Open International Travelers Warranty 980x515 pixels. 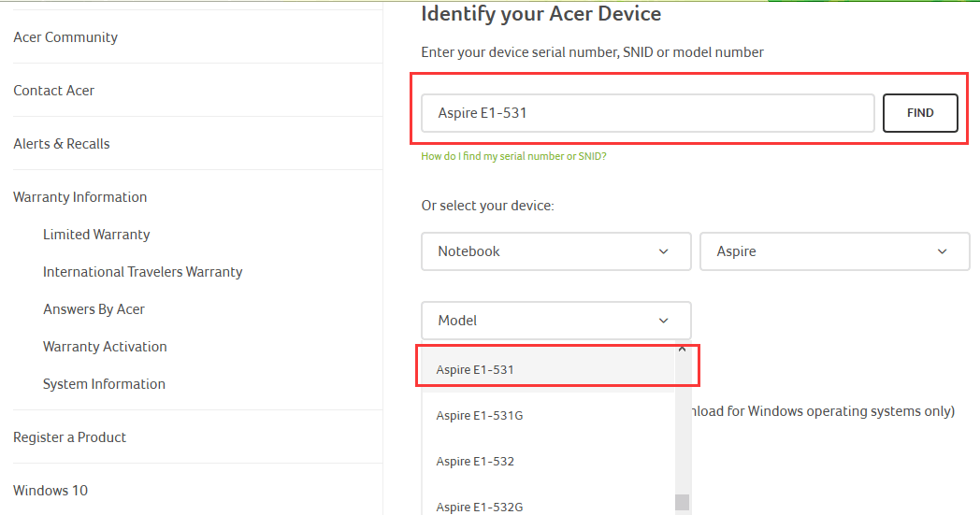(142, 272)
